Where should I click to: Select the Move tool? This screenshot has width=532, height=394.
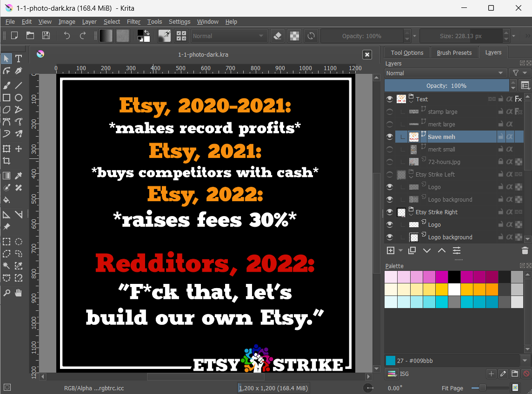(19, 149)
